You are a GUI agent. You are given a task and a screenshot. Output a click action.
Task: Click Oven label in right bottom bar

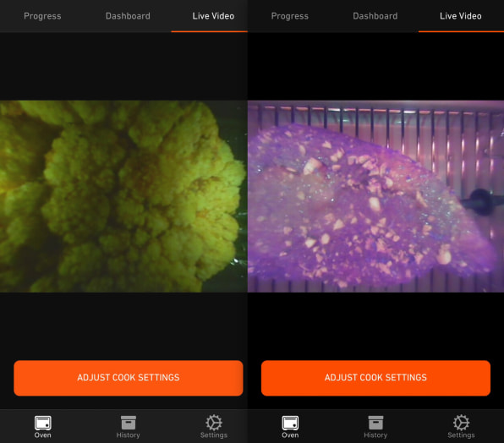click(x=290, y=435)
